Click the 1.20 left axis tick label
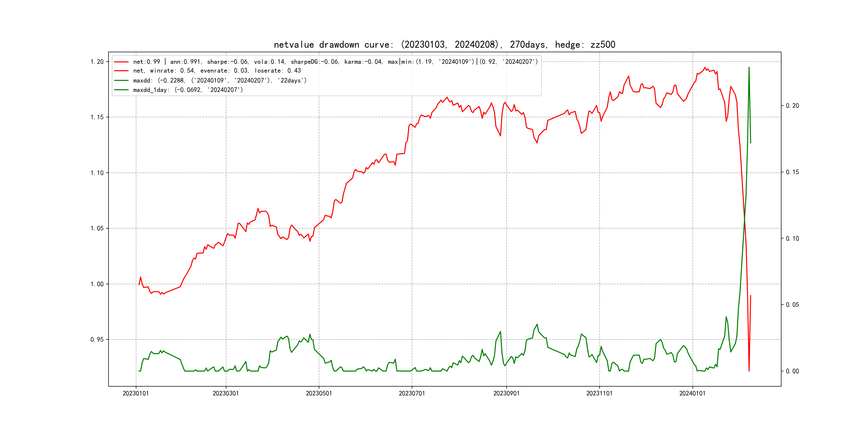The image size is (868, 434). tap(97, 62)
